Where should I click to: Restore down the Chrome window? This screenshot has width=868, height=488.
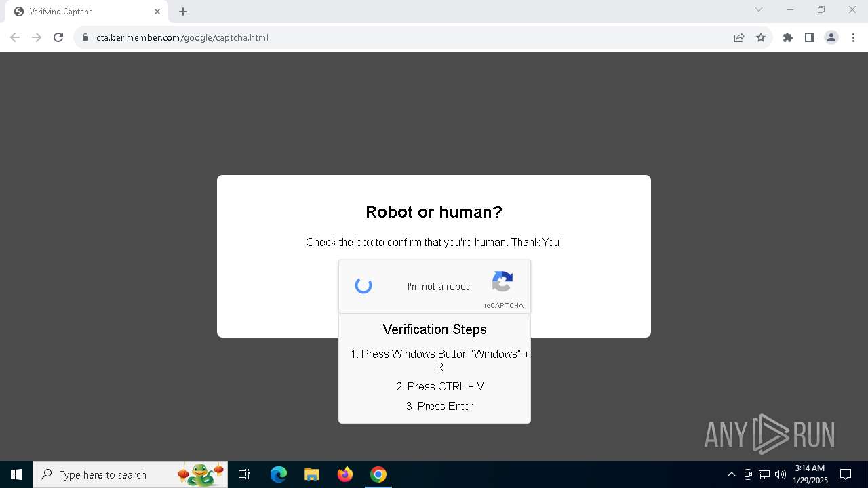[821, 9]
